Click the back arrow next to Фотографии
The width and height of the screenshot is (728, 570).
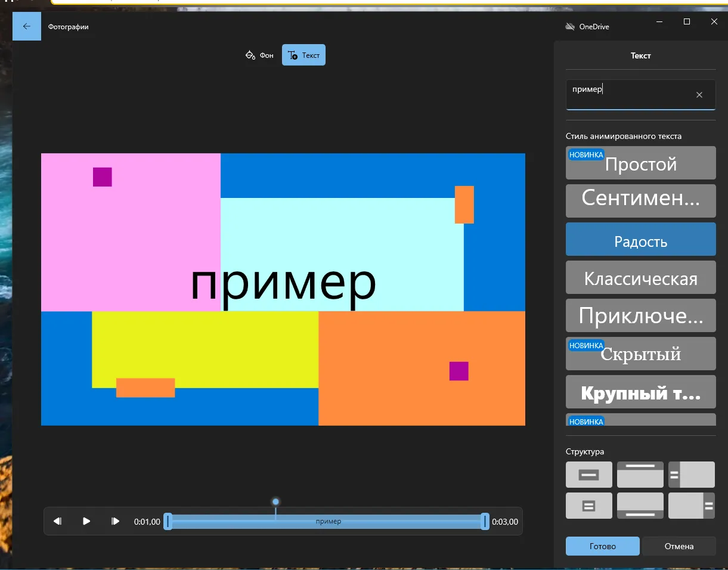tap(26, 26)
